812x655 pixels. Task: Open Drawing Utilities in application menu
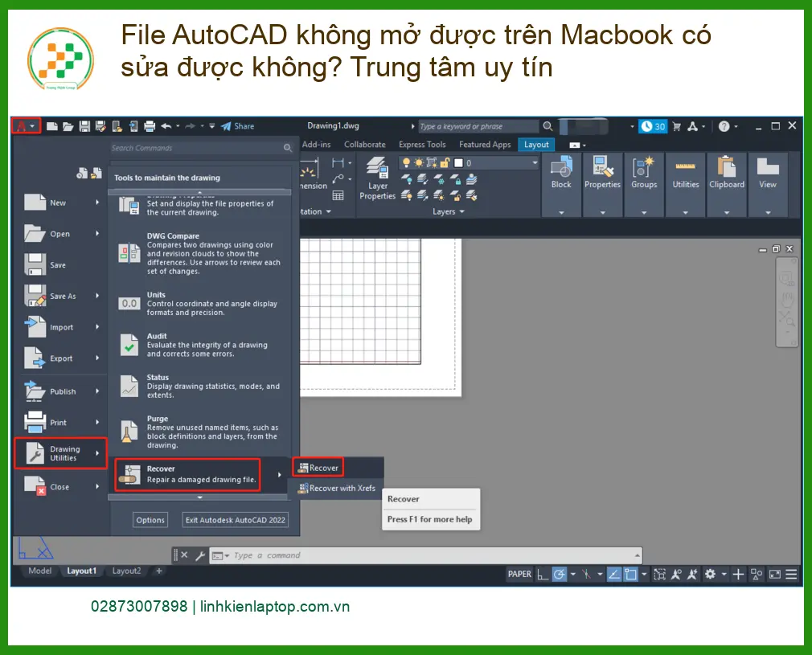[x=60, y=453]
